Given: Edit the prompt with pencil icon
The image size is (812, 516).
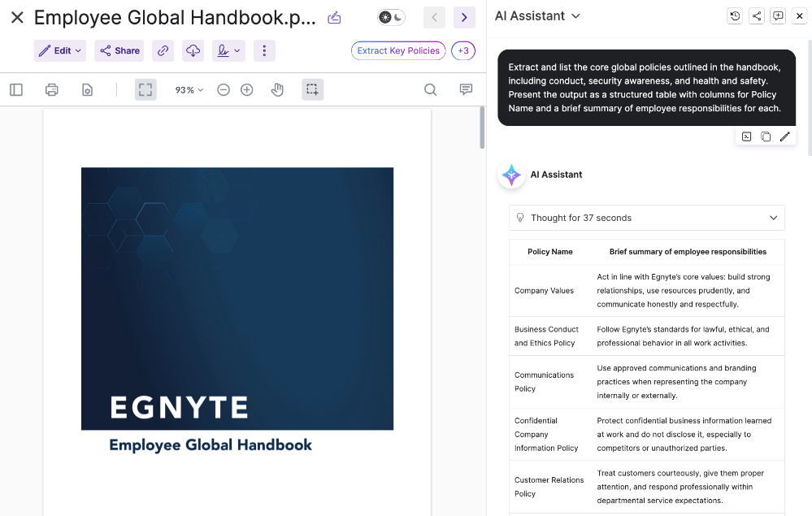Looking at the screenshot, I should click(784, 137).
